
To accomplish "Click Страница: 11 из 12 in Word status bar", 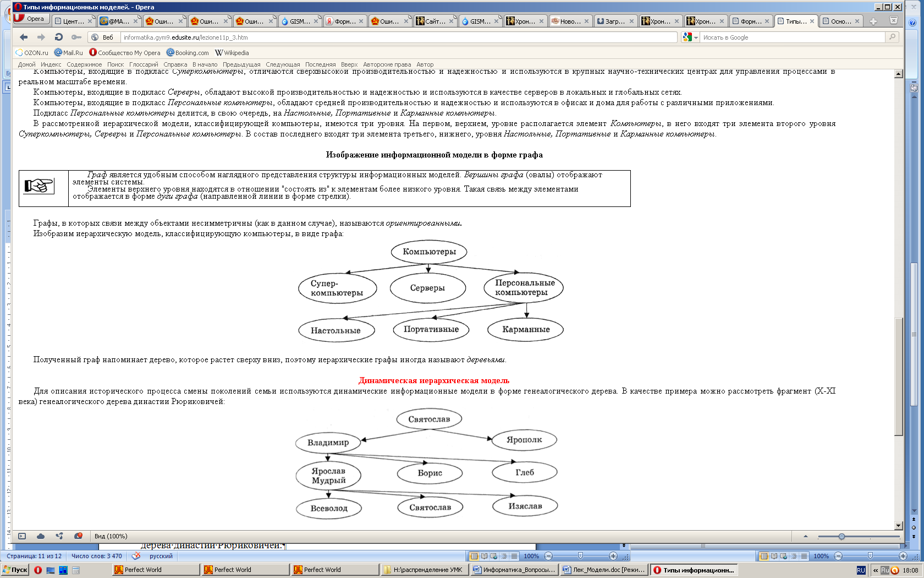I will [x=34, y=556].
